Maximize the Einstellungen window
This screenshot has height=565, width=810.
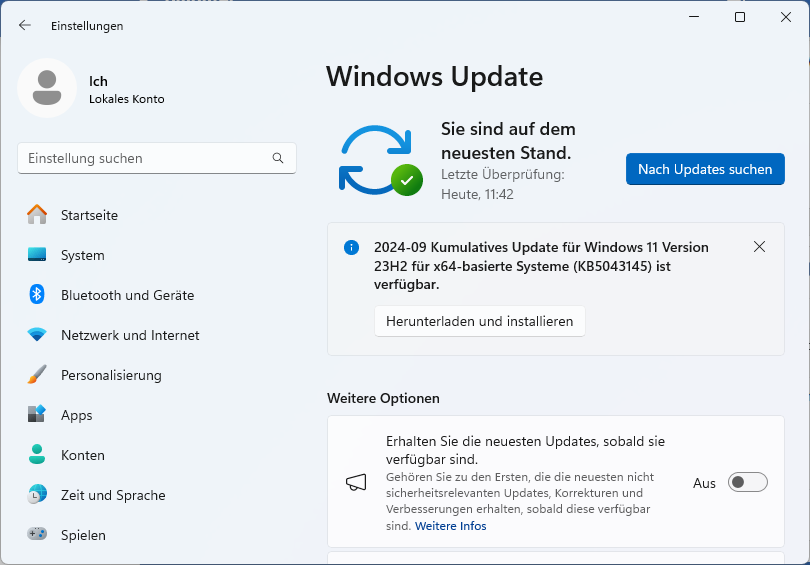pos(740,17)
